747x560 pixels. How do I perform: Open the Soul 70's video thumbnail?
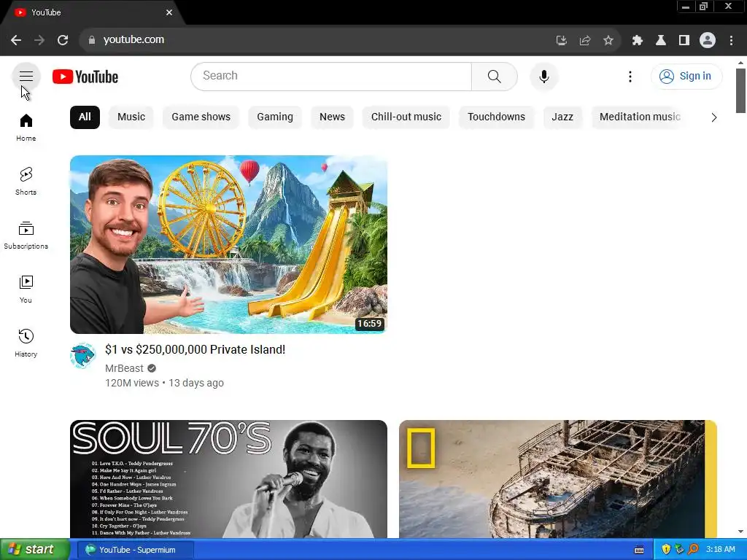(228, 478)
